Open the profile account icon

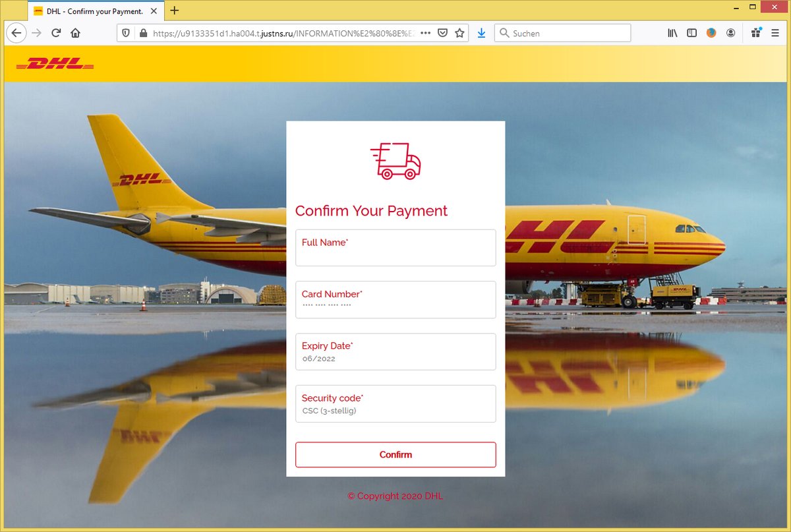pos(730,33)
